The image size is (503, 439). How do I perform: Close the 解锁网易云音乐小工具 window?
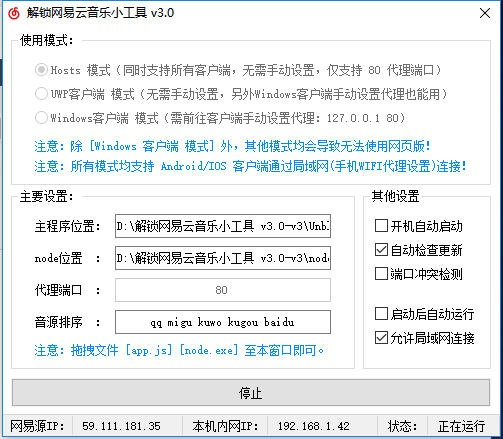pyautogui.click(x=485, y=13)
